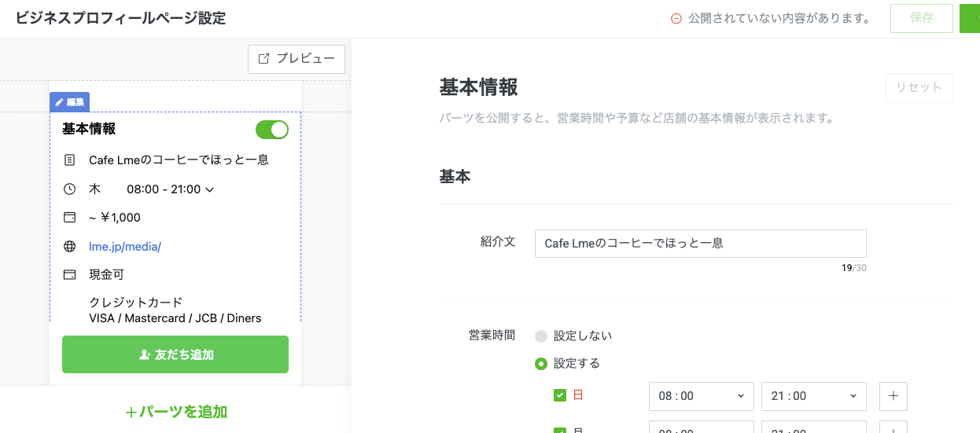Click the blue 編集 pencil tag
Image resolution: width=980 pixels, height=433 pixels.
(x=70, y=102)
